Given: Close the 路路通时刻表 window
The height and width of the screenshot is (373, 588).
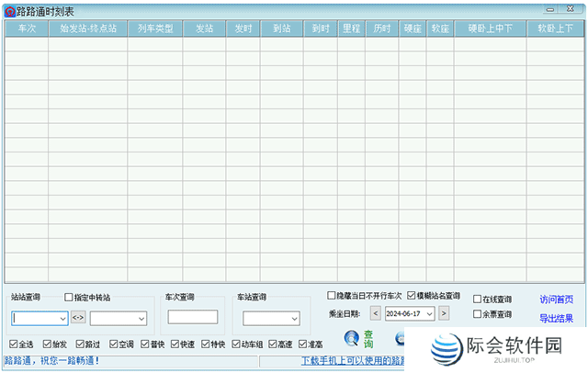Looking at the screenshot, I should pyautogui.click(x=570, y=8).
